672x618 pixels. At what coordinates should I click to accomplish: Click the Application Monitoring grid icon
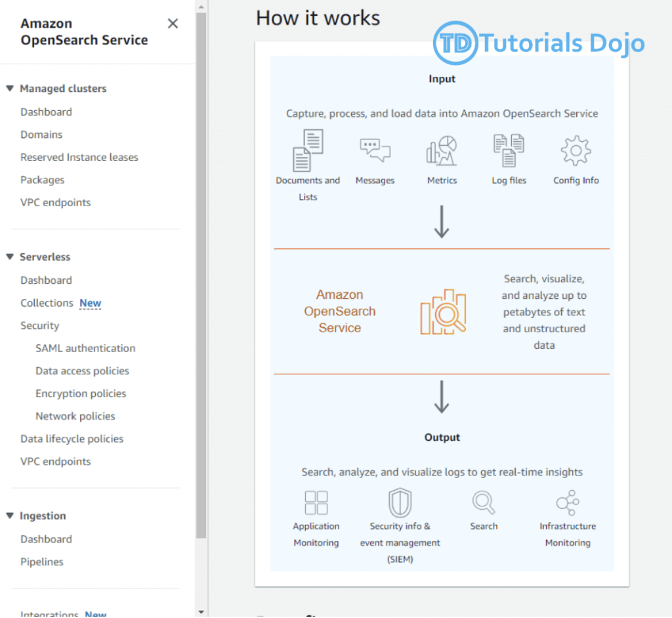[x=316, y=502]
